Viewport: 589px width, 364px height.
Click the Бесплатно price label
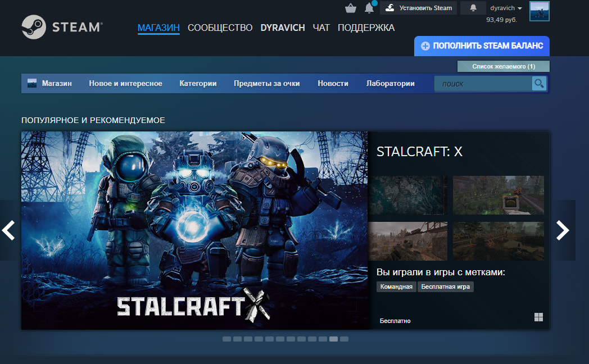point(395,321)
